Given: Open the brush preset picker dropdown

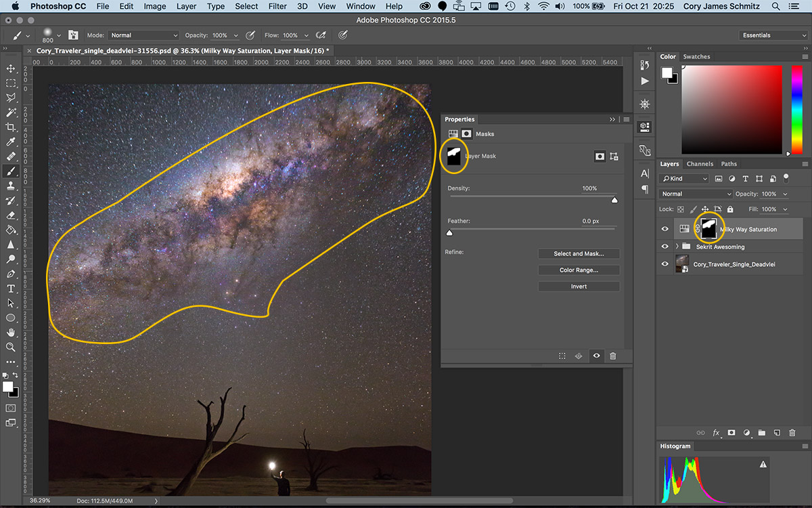Looking at the screenshot, I should (58, 35).
